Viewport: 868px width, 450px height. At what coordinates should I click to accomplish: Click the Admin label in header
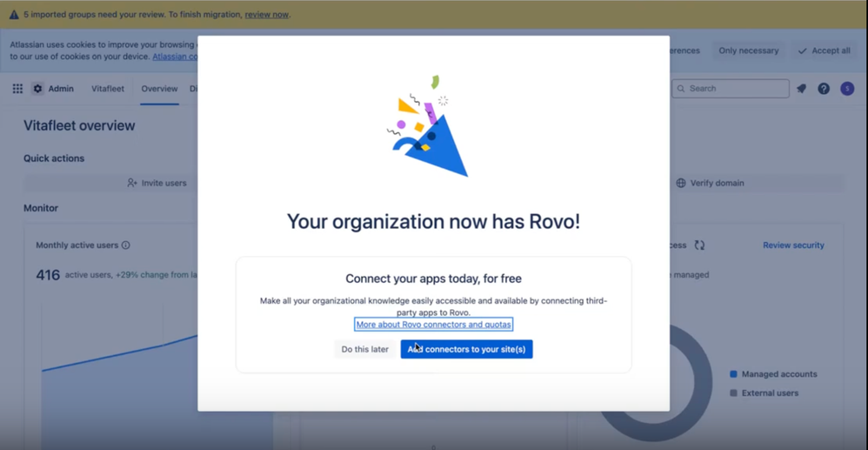tap(61, 89)
